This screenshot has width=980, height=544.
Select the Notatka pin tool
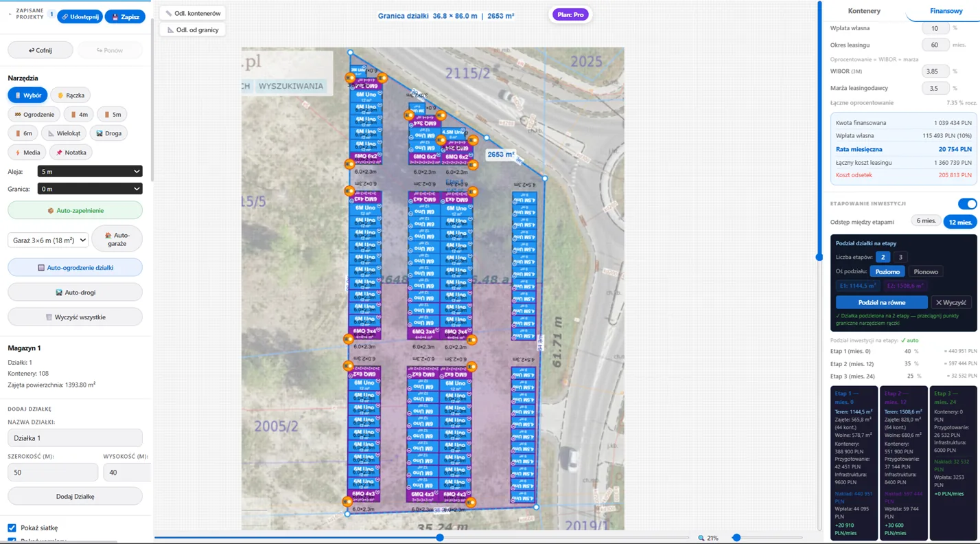click(71, 152)
